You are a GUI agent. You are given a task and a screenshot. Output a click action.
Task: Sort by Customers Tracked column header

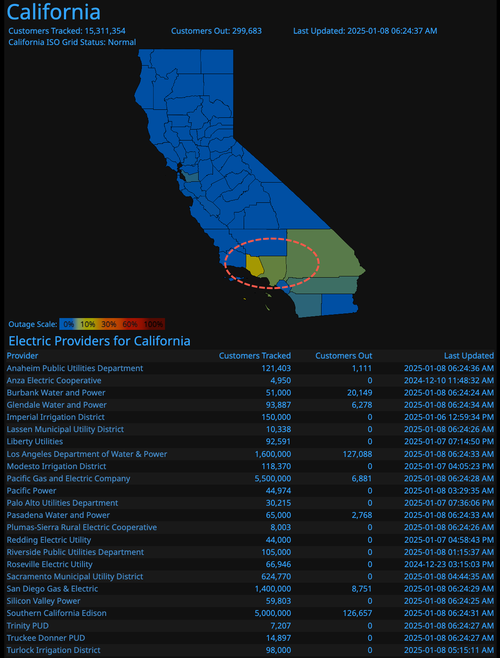point(255,356)
